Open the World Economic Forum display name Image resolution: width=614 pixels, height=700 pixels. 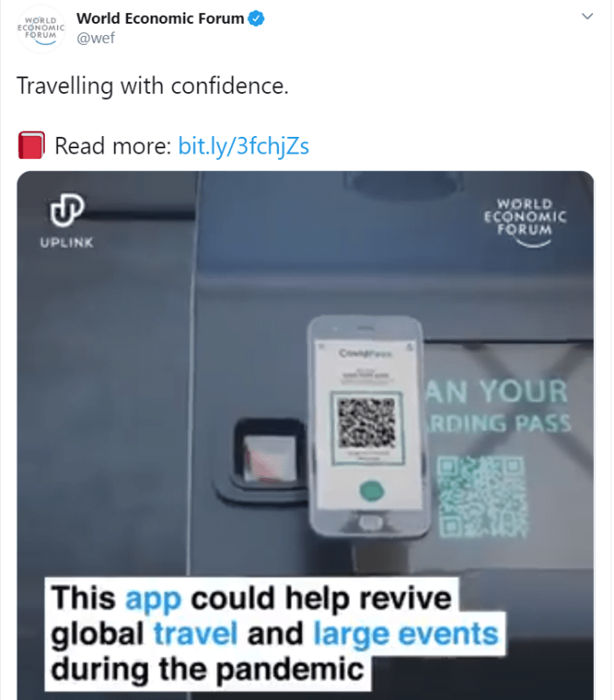click(160, 18)
